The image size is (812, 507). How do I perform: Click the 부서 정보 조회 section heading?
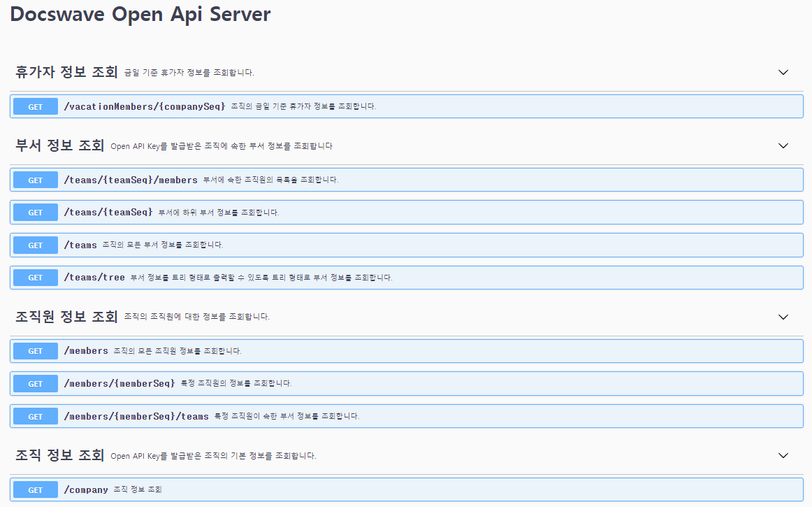59,145
